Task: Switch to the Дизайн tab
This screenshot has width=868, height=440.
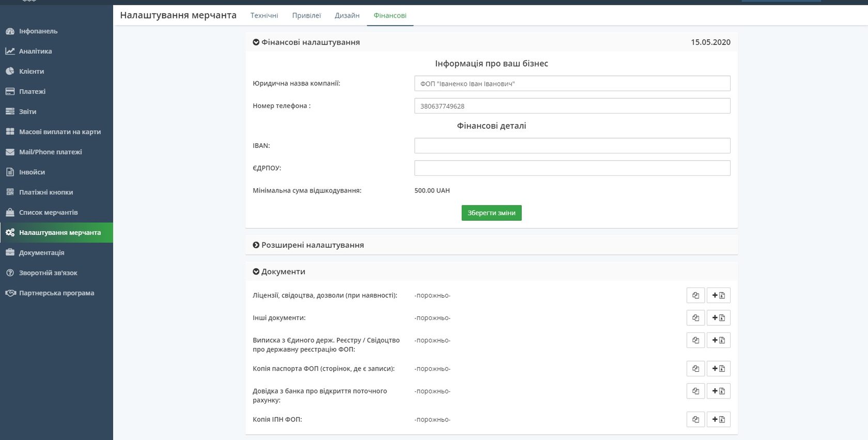Action: (347, 16)
